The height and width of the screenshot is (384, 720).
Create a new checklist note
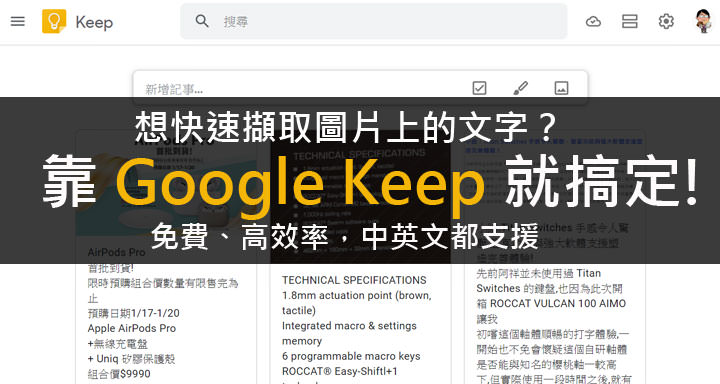(x=479, y=88)
